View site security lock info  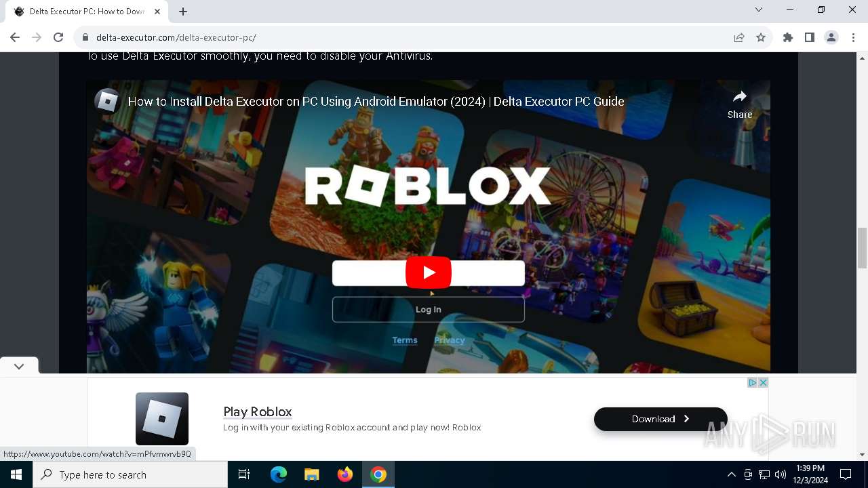click(85, 38)
